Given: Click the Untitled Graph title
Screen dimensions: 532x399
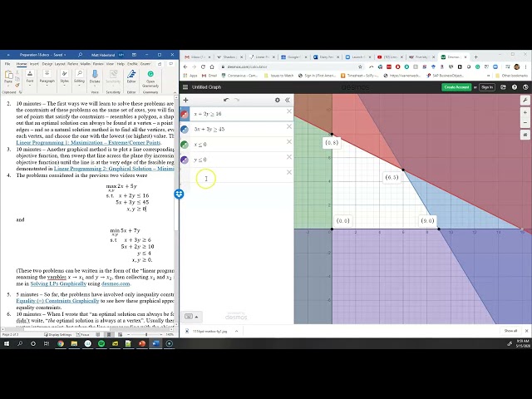Looking at the screenshot, I should pyautogui.click(x=206, y=87).
